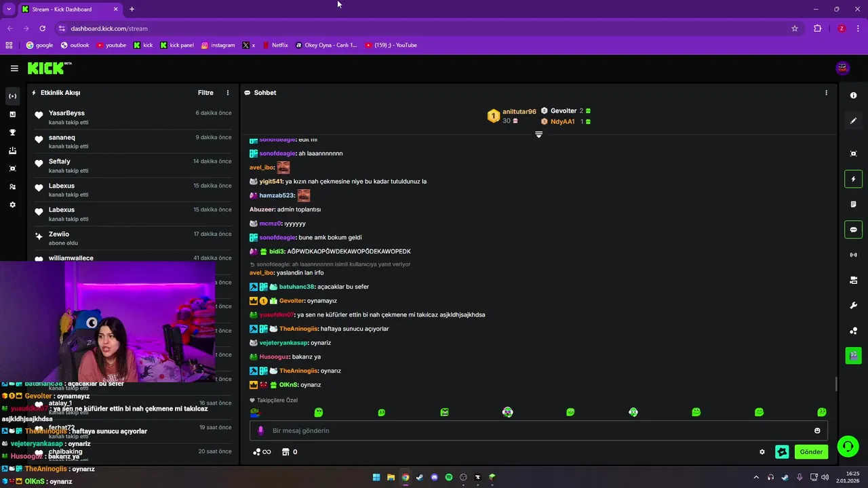Image resolution: width=868 pixels, height=488 pixels.
Task: Click the green headset support button
Action: pos(848,446)
